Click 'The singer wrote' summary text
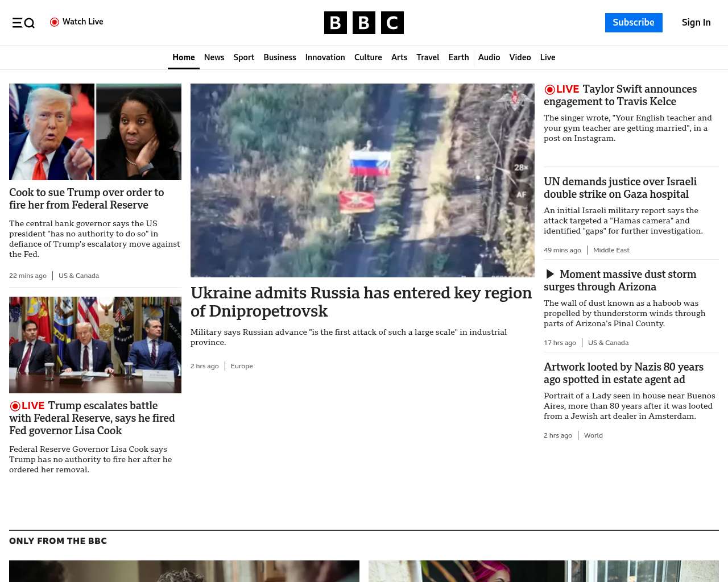The image size is (728, 582). [x=628, y=128]
